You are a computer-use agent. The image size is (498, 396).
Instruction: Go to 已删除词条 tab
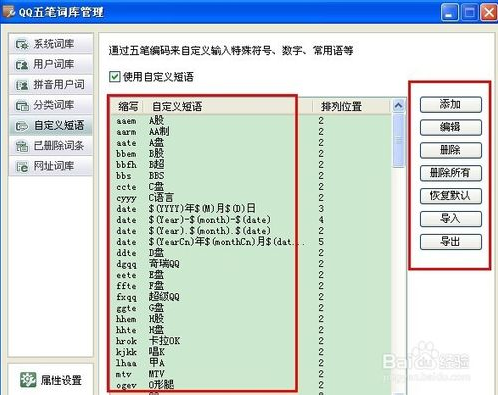[x=51, y=146]
